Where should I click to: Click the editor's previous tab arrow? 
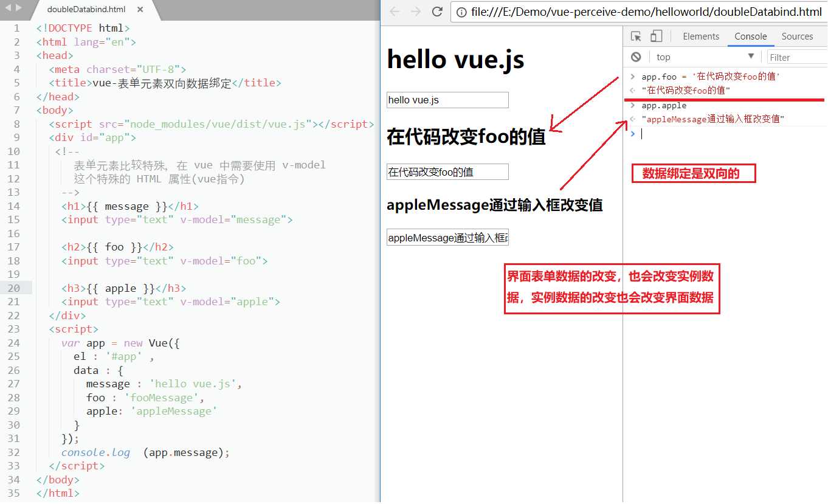pos(9,8)
